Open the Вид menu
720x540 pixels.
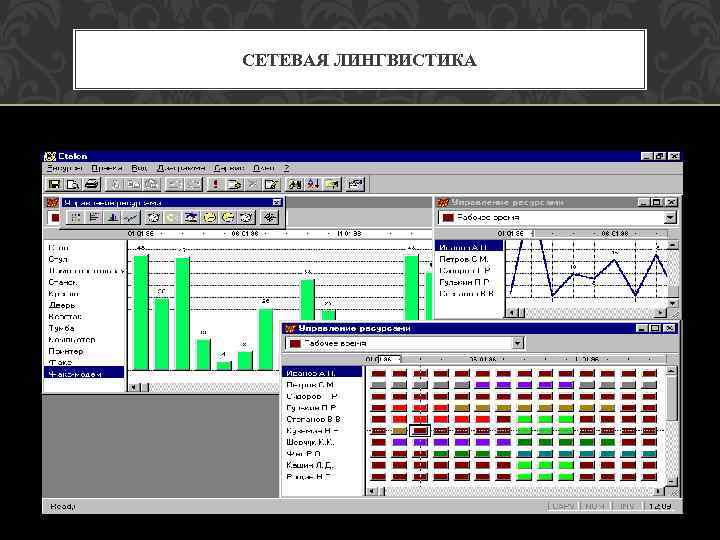pyautogui.click(x=139, y=169)
